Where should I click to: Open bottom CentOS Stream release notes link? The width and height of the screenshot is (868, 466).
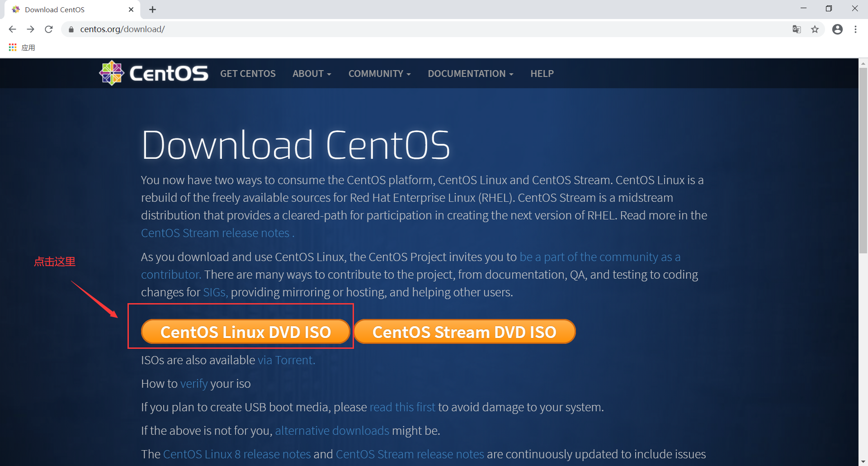pyautogui.click(x=410, y=454)
